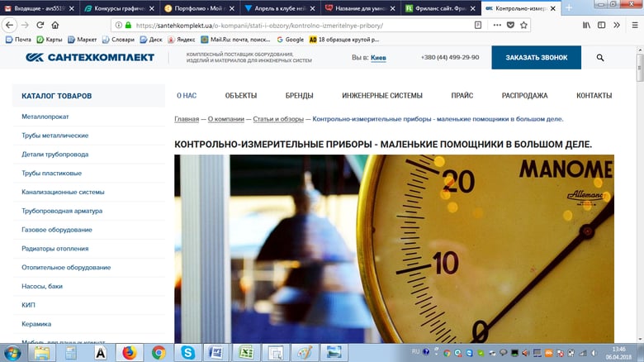Viewport: 644px width, 362px height.
Task: Open the Карты bookmark
Action: click(50, 40)
